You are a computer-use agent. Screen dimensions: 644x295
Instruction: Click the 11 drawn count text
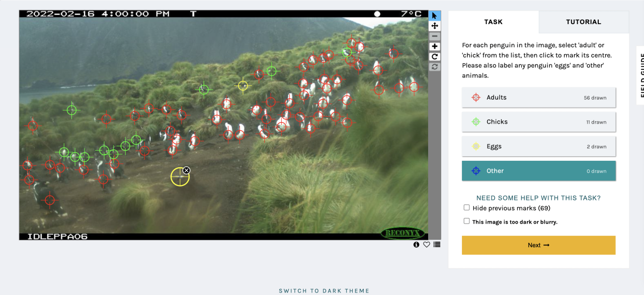click(596, 122)
